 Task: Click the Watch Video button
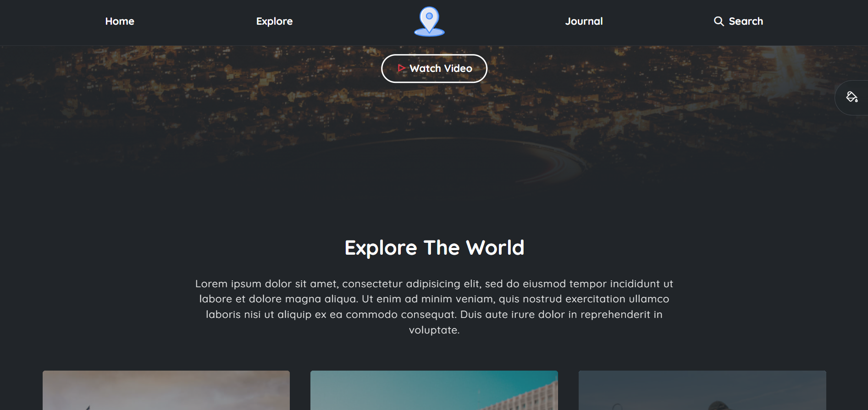click(434, 68)
